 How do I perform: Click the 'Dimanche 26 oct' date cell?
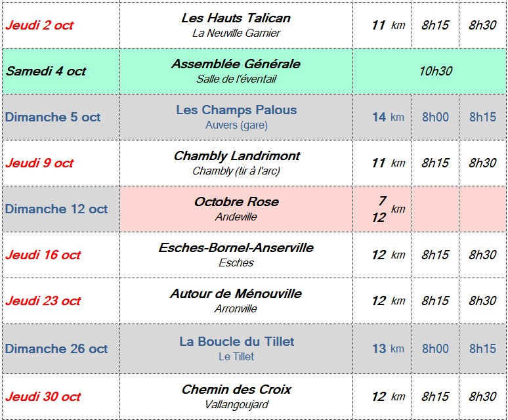tap(56, 349)
